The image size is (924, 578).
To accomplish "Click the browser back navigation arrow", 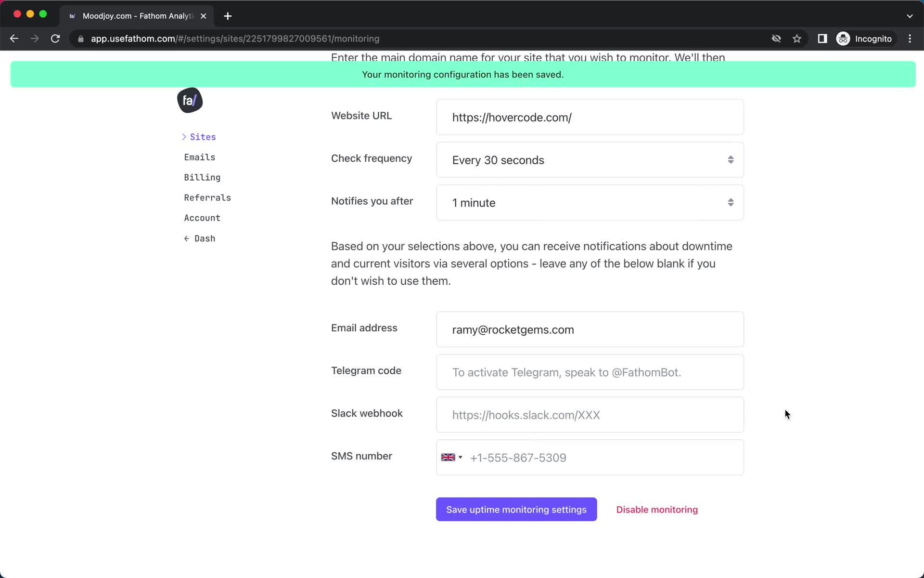I will point(14,39).
